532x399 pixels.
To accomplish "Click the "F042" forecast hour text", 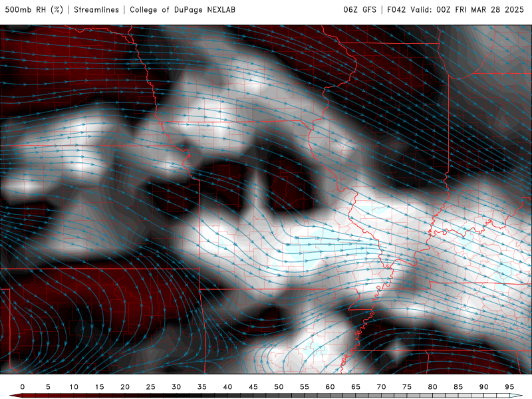I will [x=396, y=10].
